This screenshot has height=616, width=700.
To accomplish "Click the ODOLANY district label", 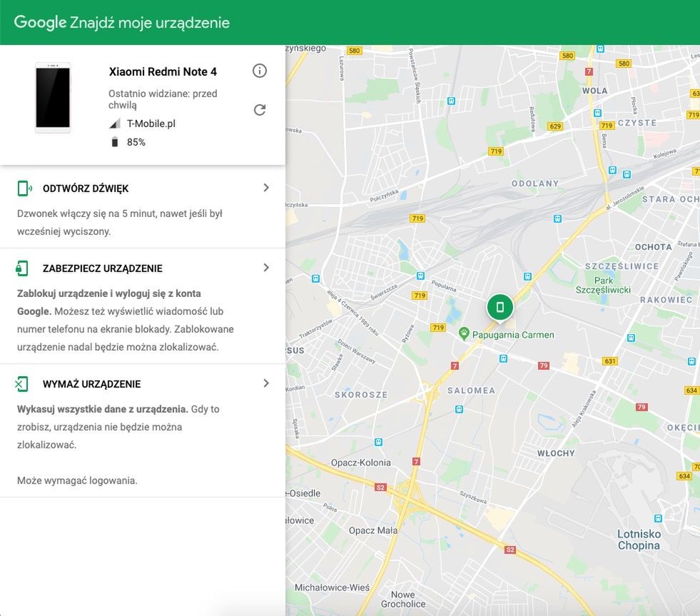I will pyautogui.click(x=535, y=183).
